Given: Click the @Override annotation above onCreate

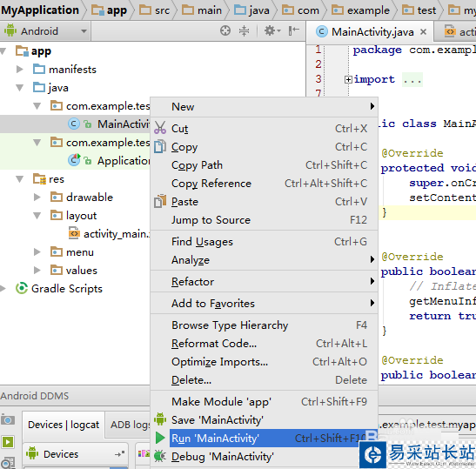Looking at the screenshot, I should [412, 153].
